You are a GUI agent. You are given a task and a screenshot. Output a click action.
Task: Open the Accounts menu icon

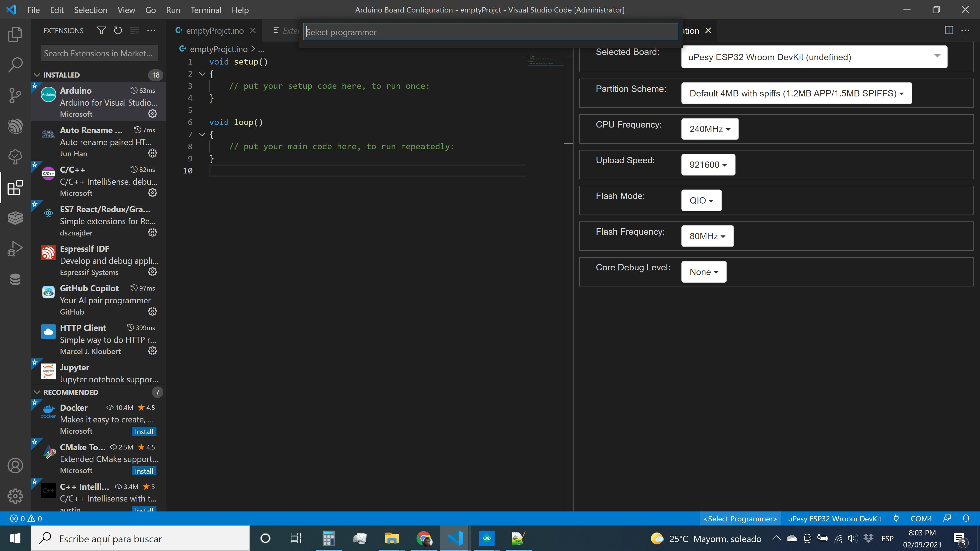pyautogui.click(x=15, y=466)
